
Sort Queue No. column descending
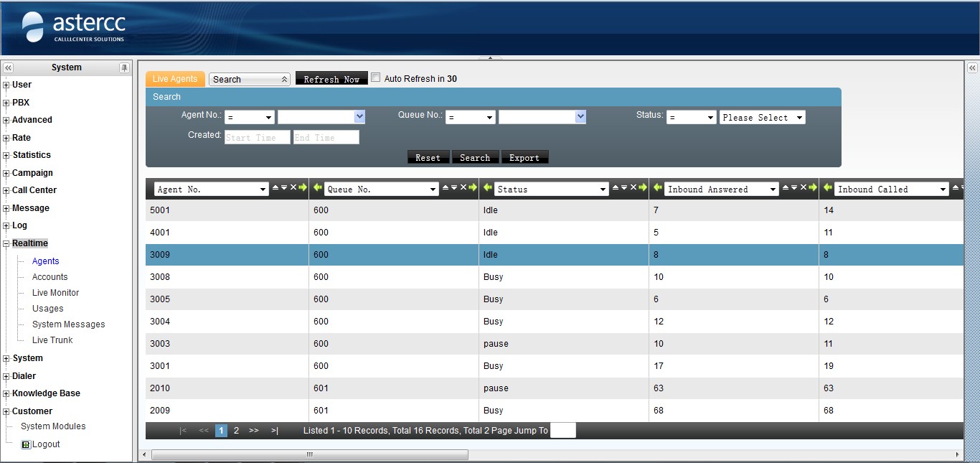point(454,188)
